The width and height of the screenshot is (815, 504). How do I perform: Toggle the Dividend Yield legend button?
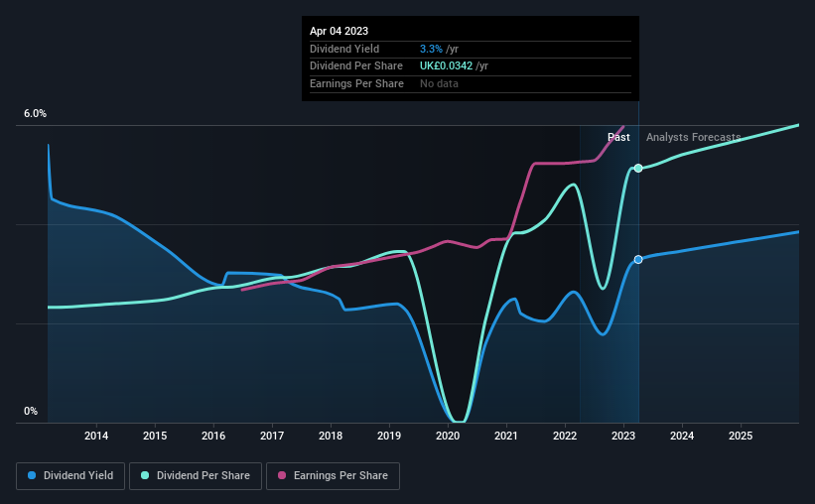[70, 476]
